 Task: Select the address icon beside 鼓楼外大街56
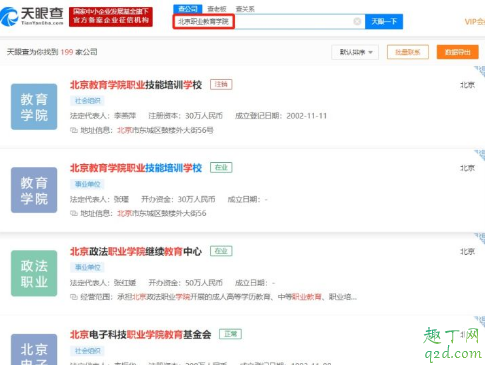tap(74, 213)
